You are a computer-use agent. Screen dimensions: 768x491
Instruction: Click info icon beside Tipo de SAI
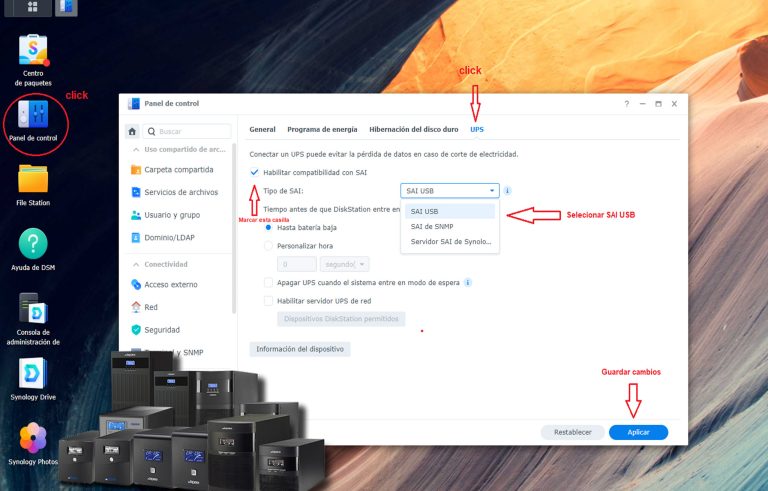point(507,190)
